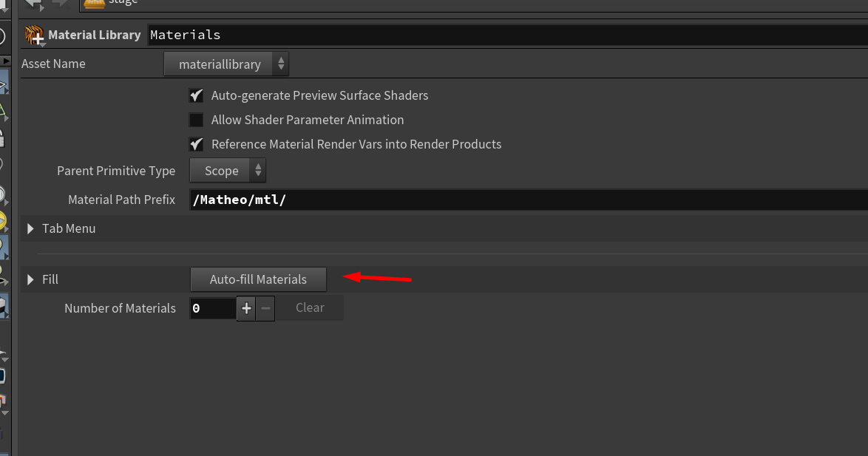
Task: Uncheck Reference Material Render Vars into Render Products
Action: tap(196, 144)
